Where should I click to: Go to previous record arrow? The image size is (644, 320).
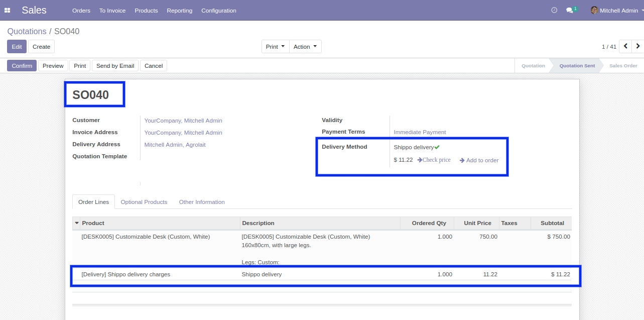[625, 46]
